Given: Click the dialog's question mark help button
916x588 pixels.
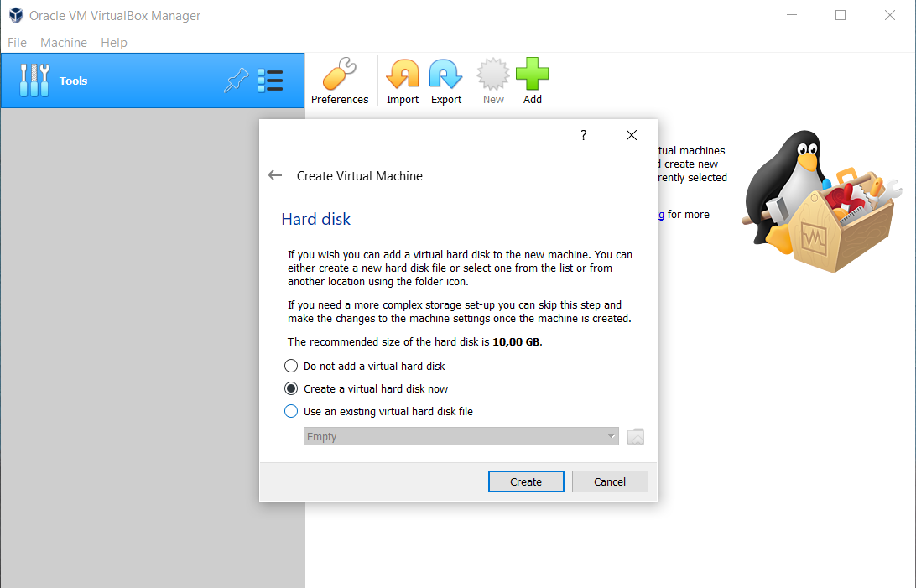Looking at the screenshot, I should pyautogui.click(x=584, y=135).
